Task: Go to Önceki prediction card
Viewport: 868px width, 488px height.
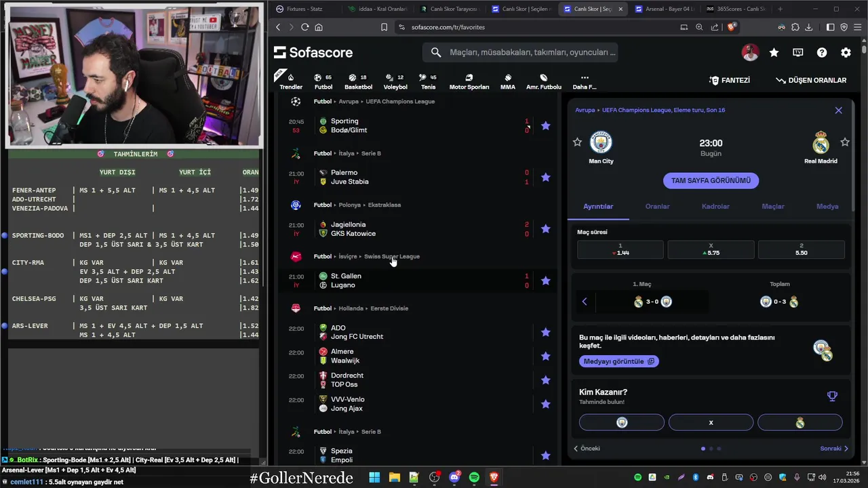Action: coord(587,448)
